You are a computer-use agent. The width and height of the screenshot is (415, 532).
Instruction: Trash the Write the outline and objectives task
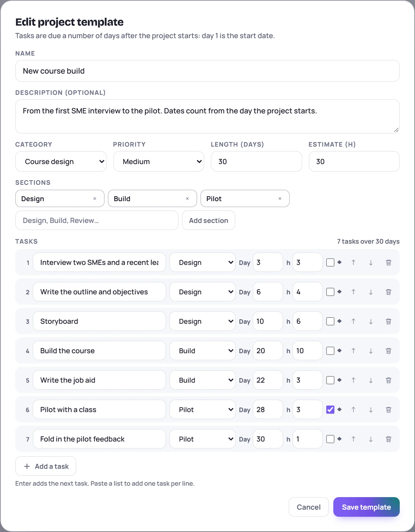tap(389, 292)
